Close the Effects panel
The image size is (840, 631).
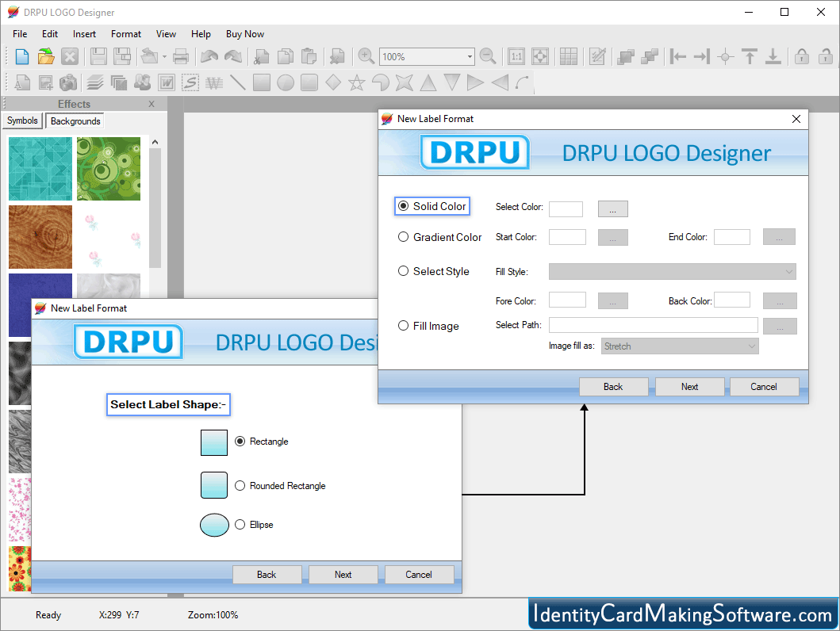pos(152,104)
